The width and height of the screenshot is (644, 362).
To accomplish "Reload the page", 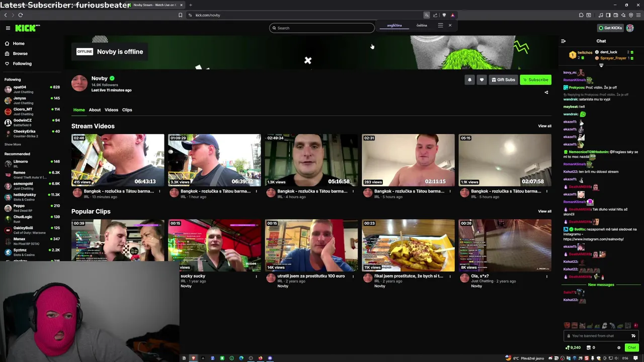I will (20, 15).
